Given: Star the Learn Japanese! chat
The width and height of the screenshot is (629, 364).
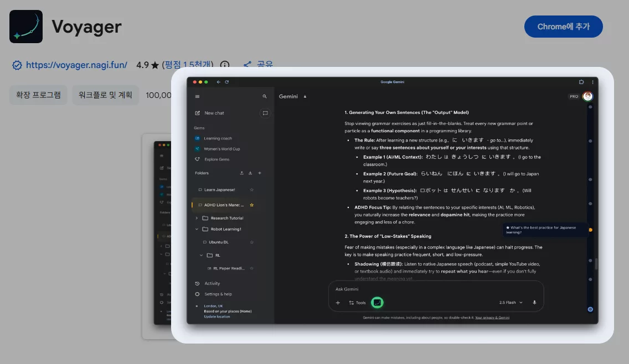Looking at the screenshot, I should [251, 190].
